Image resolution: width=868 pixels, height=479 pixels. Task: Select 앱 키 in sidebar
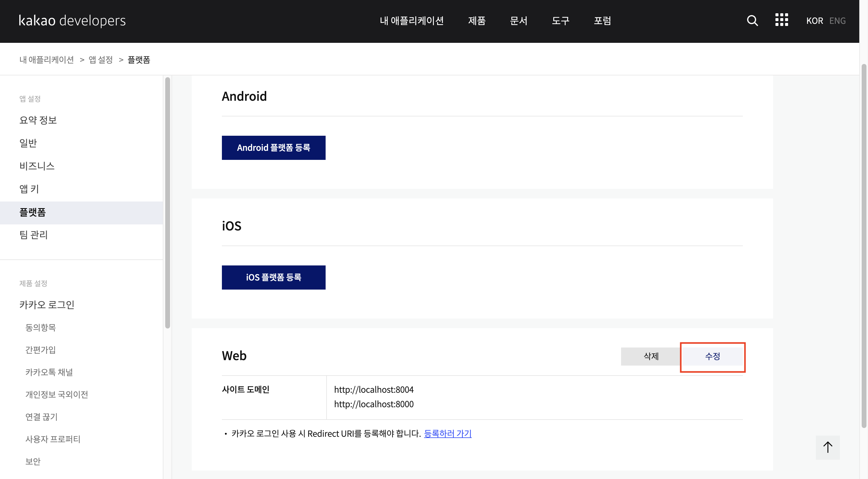tap(29, 189)
